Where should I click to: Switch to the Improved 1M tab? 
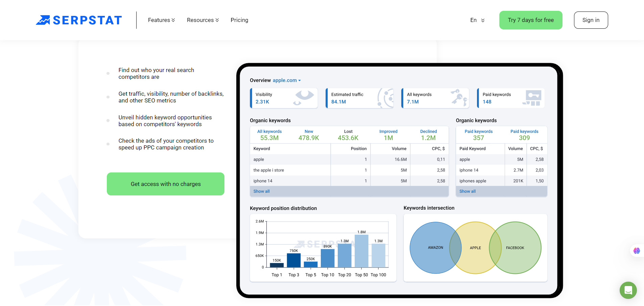pyautogui.click(x=388, y=135)
